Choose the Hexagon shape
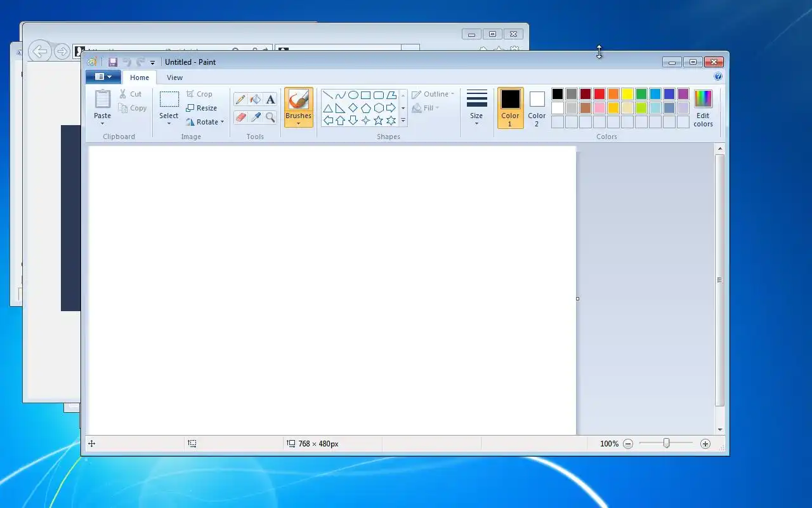Viewport: 812px width, 508px height. pos(379,108)
